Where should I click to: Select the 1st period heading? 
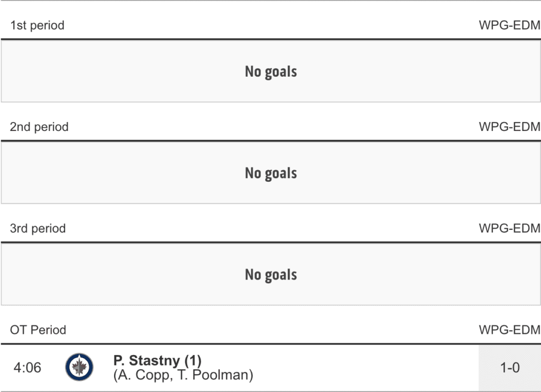(x=37, y=25)
